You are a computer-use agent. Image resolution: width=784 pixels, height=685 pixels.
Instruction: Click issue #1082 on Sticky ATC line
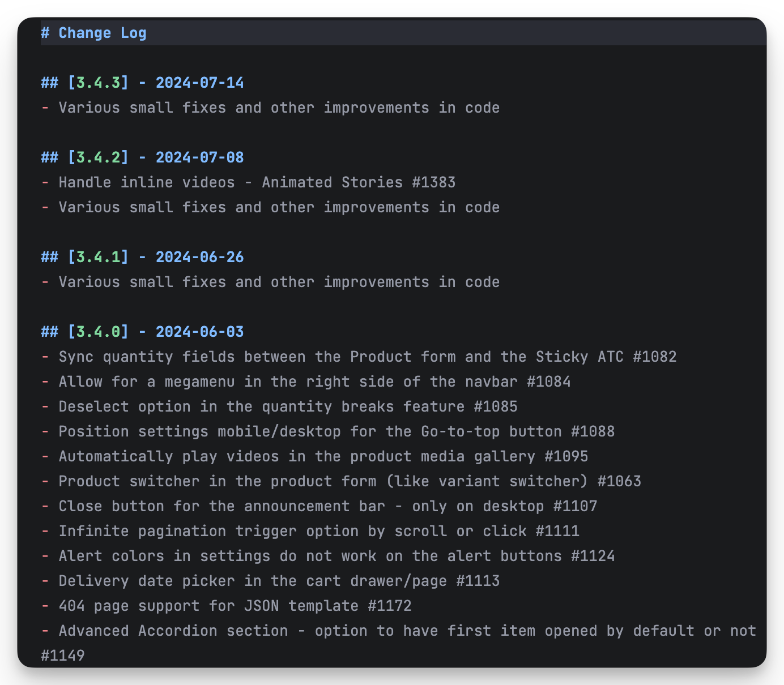click(654, 357)
